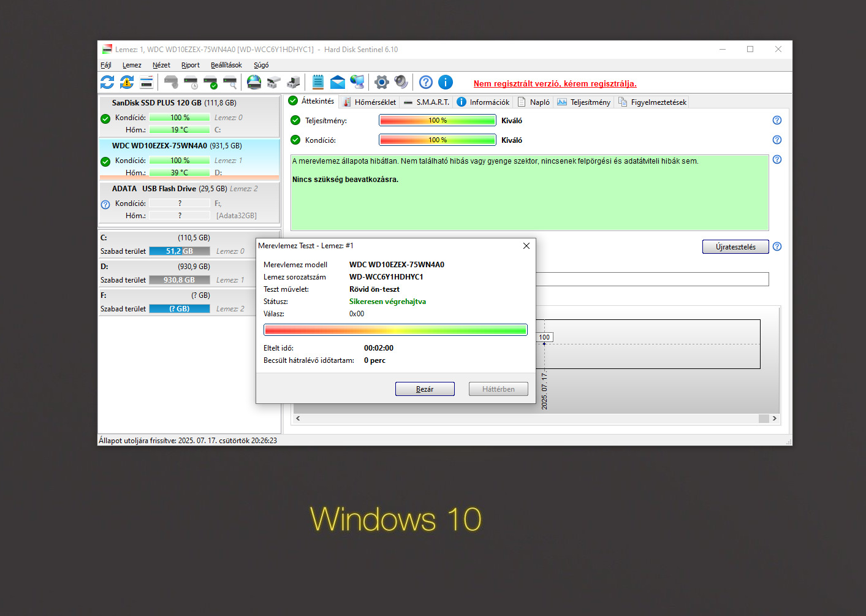Click the unknown-status icon of ADATA drive

tap(105, 205)
